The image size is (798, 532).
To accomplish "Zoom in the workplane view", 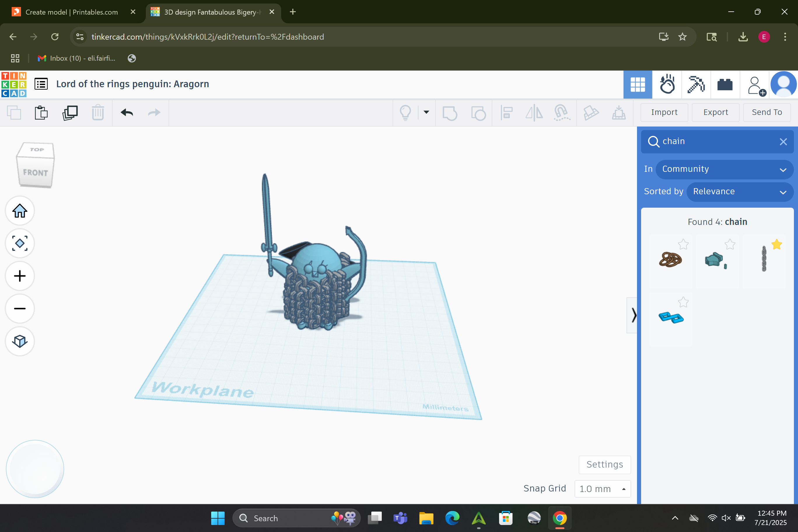I will click(20, 276).
